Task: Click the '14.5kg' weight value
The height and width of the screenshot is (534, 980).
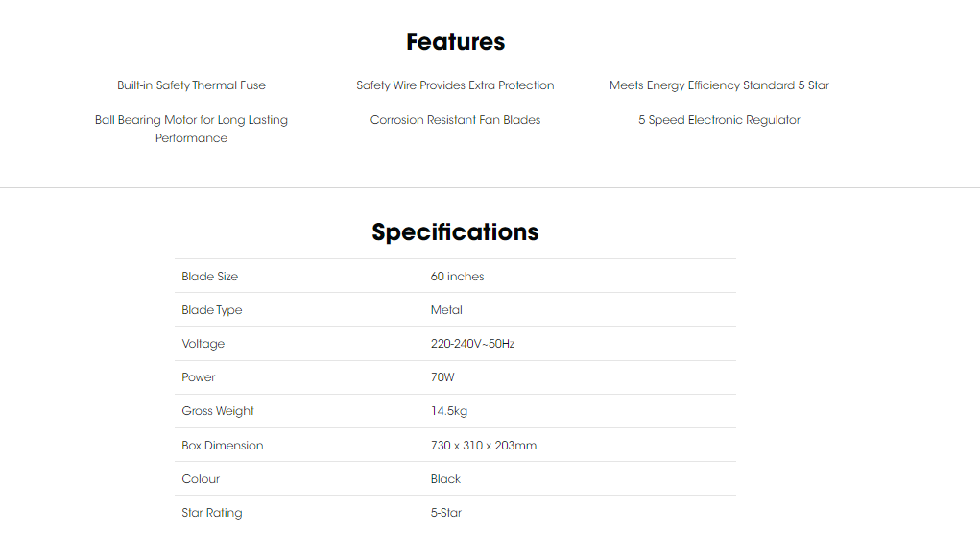Action: pyautogui.click(x=449, y=411)
